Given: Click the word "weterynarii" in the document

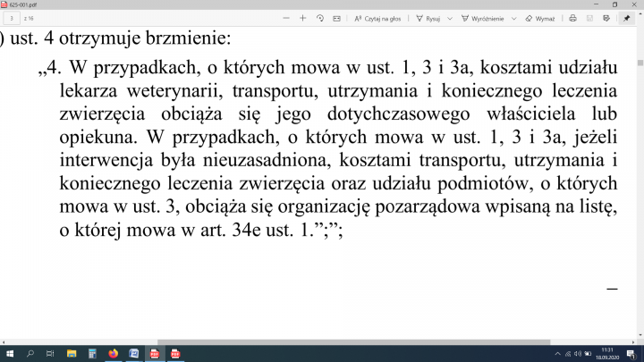Looking at the screenshot, I should click(172, 90).
